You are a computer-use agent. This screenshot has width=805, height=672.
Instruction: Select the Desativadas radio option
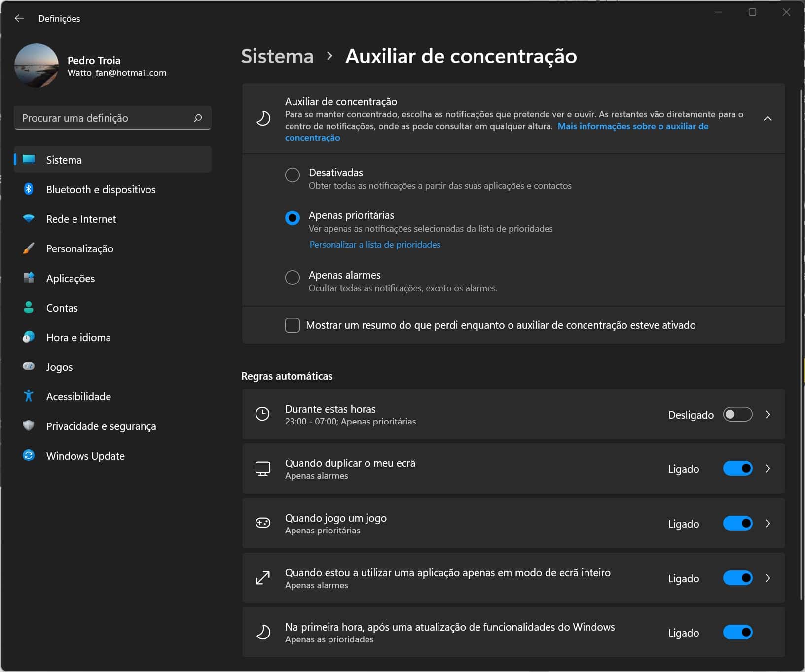click(293, 175)
